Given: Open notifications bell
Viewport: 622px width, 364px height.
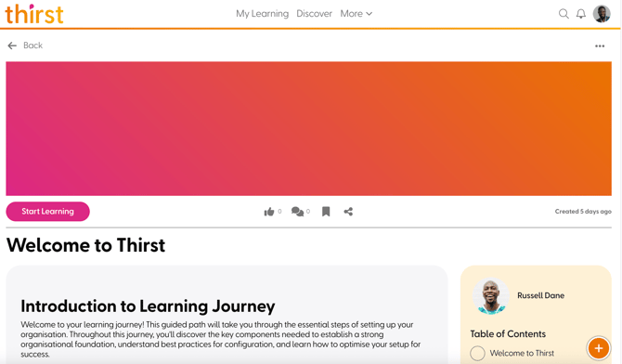Looking at the screenshot, I should (581, 14).
